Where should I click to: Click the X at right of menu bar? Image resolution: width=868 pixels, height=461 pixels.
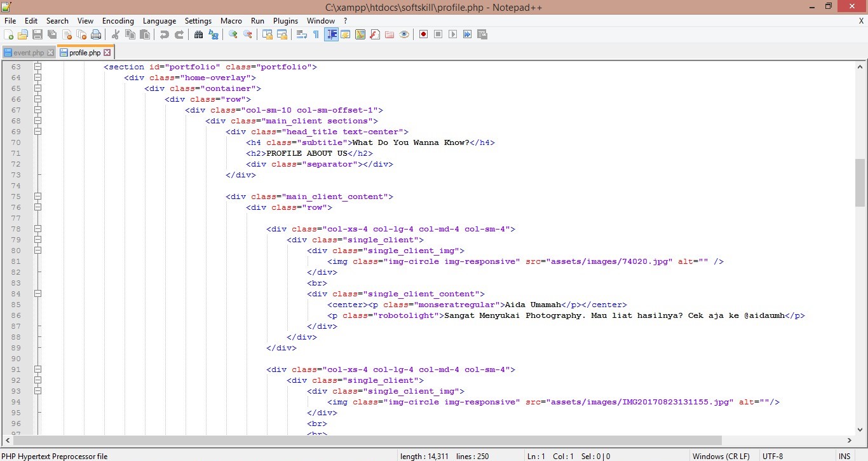[x=861, y=21]
